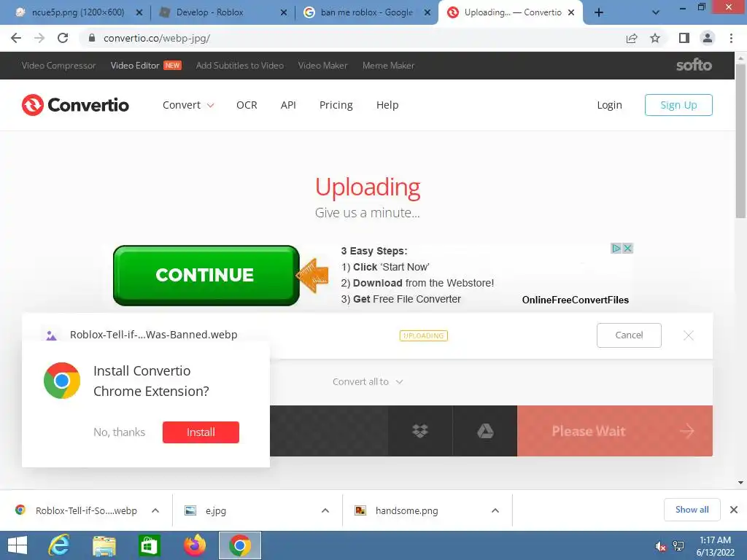Open File Explorer from taskbar
This screenshot has width=747, height=560.
point(104,545)
